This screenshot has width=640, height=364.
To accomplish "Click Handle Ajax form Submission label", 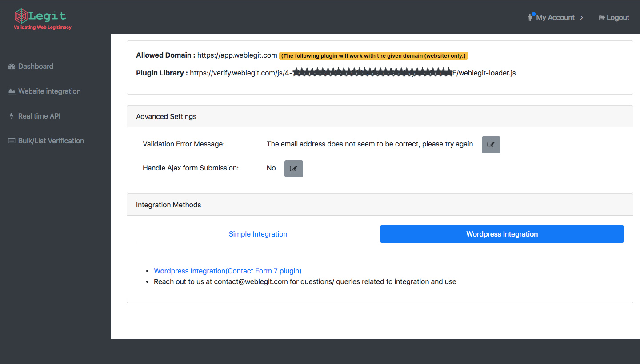I will tap(191, 168).
